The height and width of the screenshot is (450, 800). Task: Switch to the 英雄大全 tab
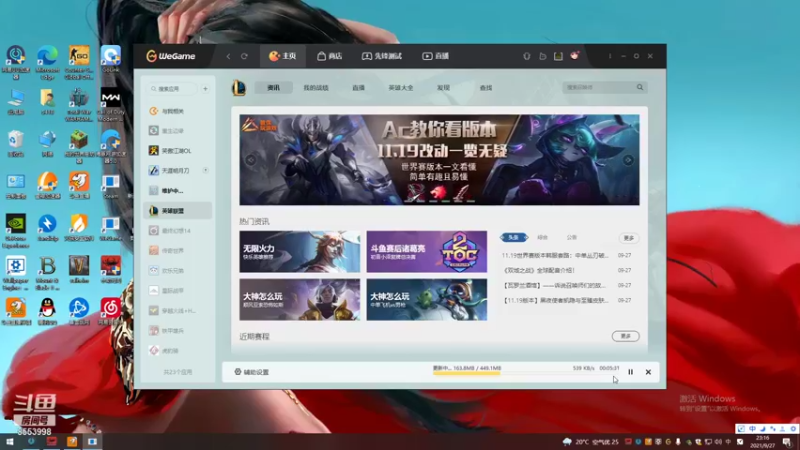coord(401,88)
